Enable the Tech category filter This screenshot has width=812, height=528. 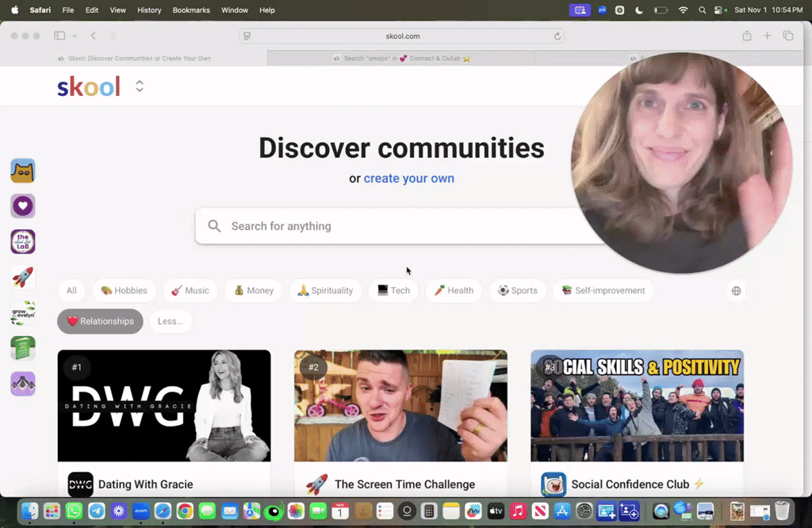393,290
